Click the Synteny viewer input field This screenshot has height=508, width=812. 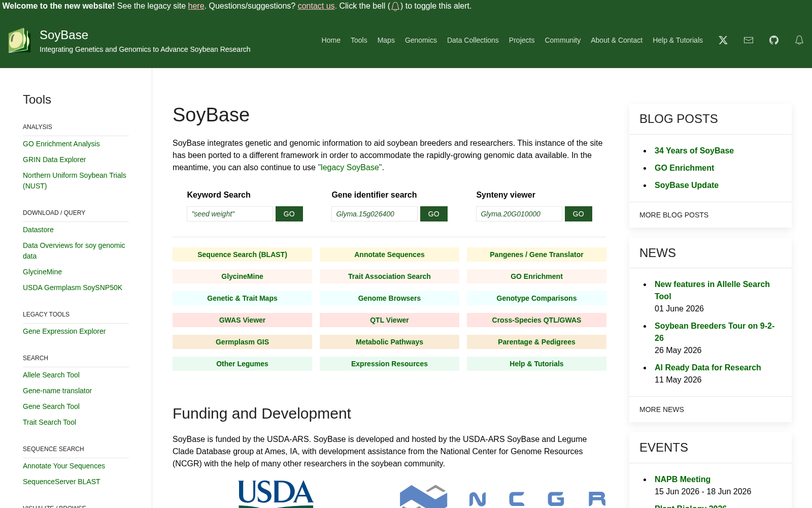coord(519,214)
